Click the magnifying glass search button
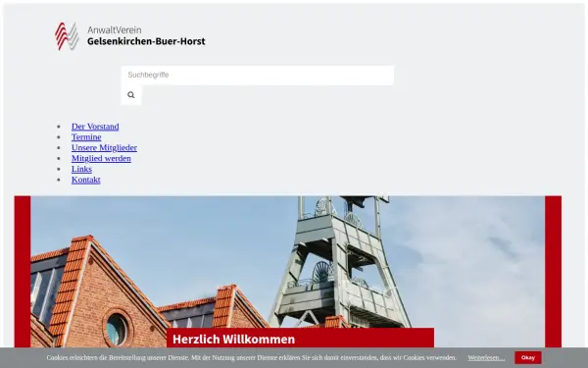Viewport: 588px width, 368px height. 131,94
